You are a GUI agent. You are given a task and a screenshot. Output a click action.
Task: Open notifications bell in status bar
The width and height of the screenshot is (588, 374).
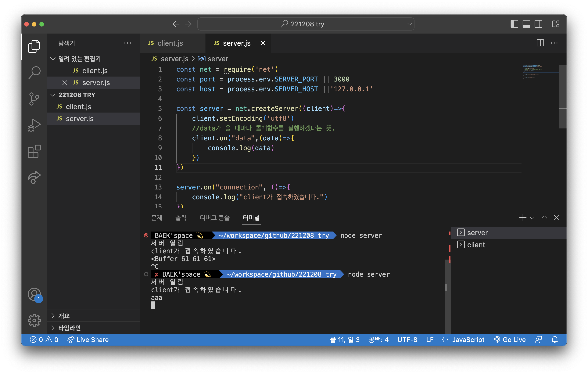[x=555, y=340]
